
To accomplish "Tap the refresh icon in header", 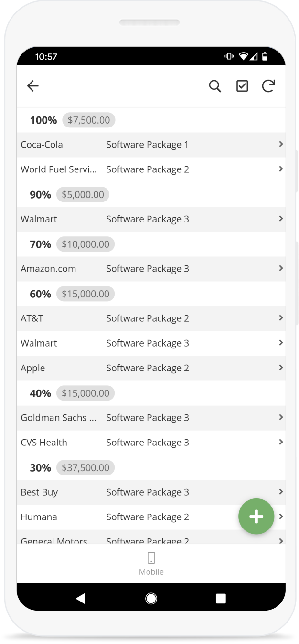I will click(x=268, y=86).
